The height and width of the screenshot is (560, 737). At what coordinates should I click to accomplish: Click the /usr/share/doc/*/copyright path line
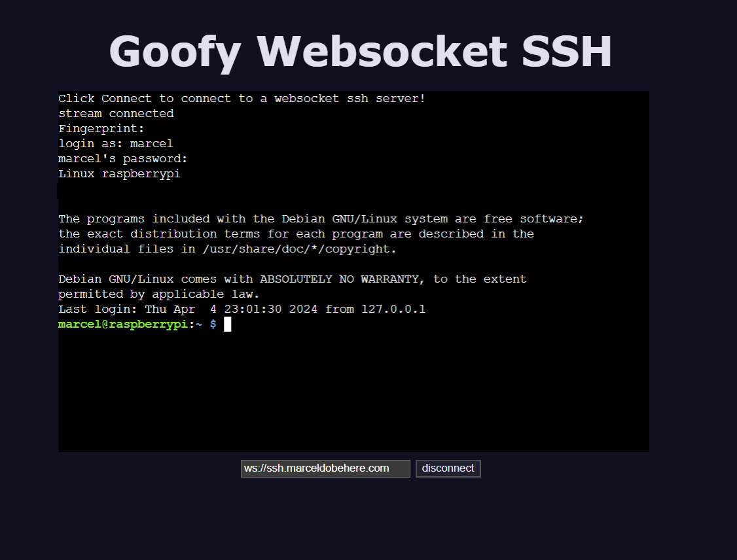pyautogui.click(x=228, y=249)
